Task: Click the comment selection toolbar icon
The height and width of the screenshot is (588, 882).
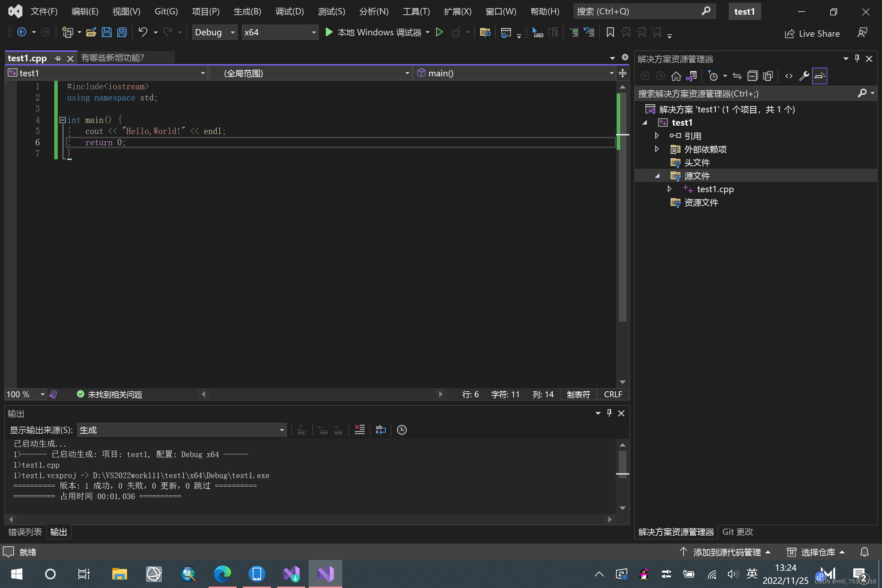Action: 574,33
